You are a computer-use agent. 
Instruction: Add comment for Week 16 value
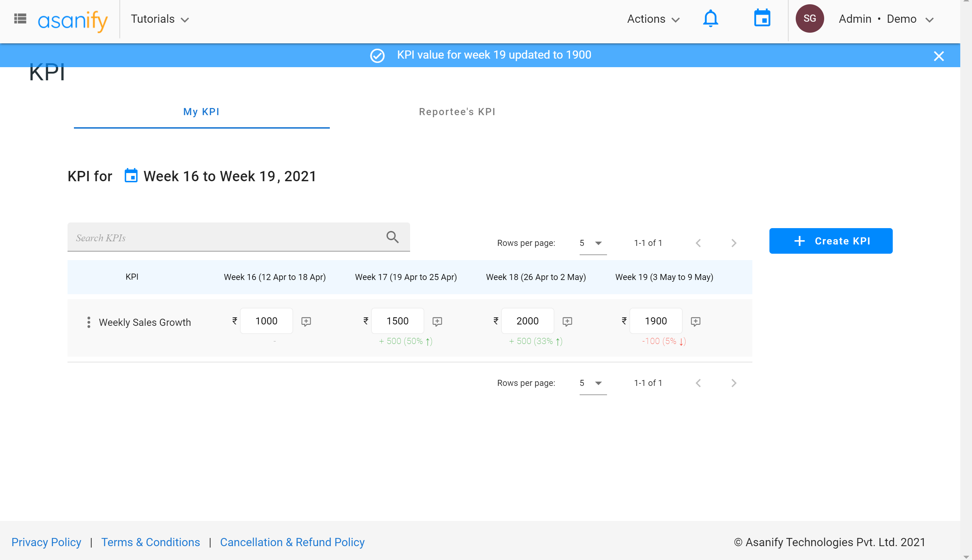306,321
